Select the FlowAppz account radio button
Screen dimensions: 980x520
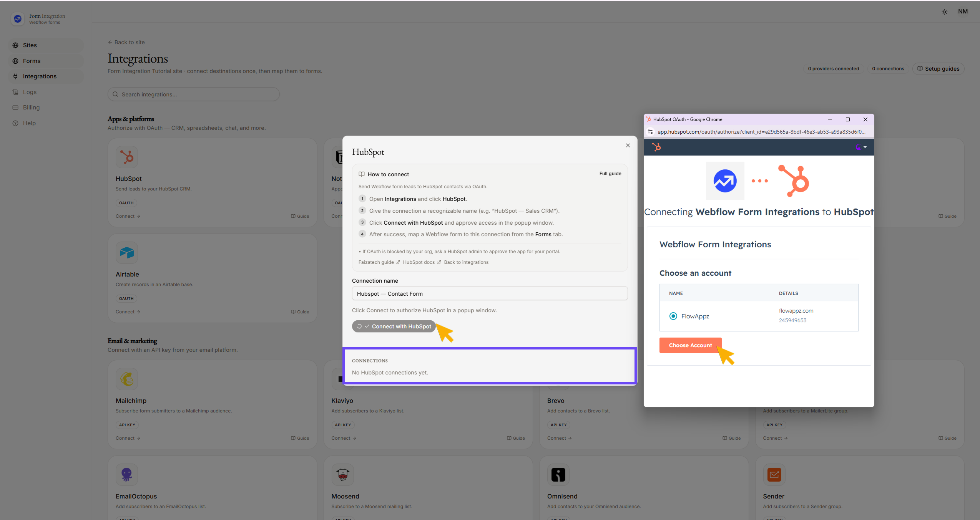click(673, 316)
